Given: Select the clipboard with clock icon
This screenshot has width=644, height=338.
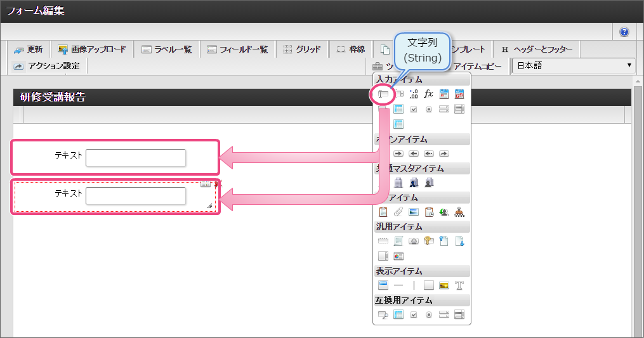Looking at the screenshot, I should [x=429, y=212].
